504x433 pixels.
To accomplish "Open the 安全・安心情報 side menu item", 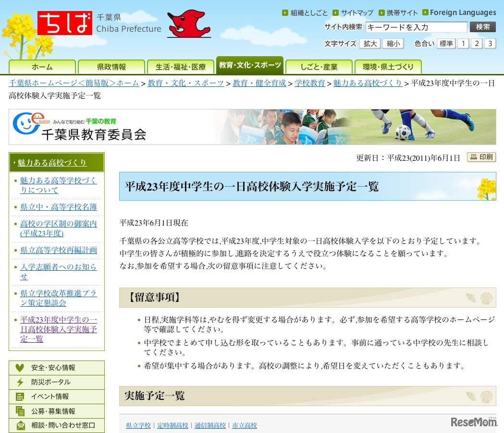I will click(57, 367).
